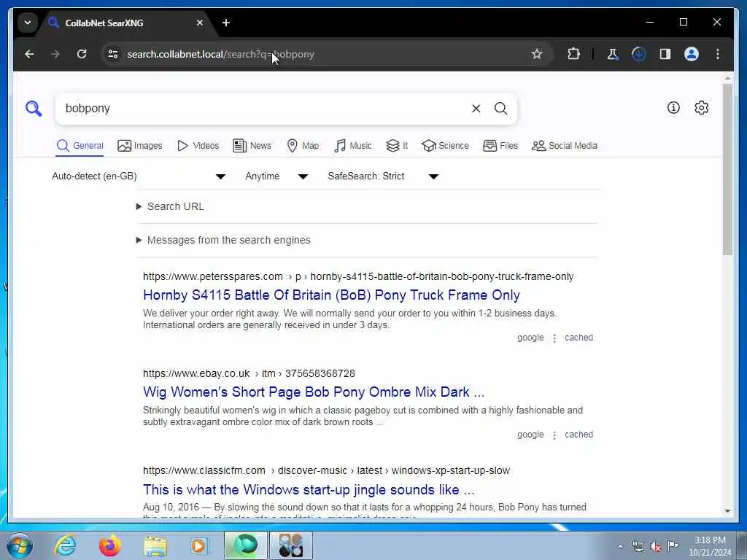The image size is (747, 560).
Task: Show Chrome downloads
Action: (639, 54)
